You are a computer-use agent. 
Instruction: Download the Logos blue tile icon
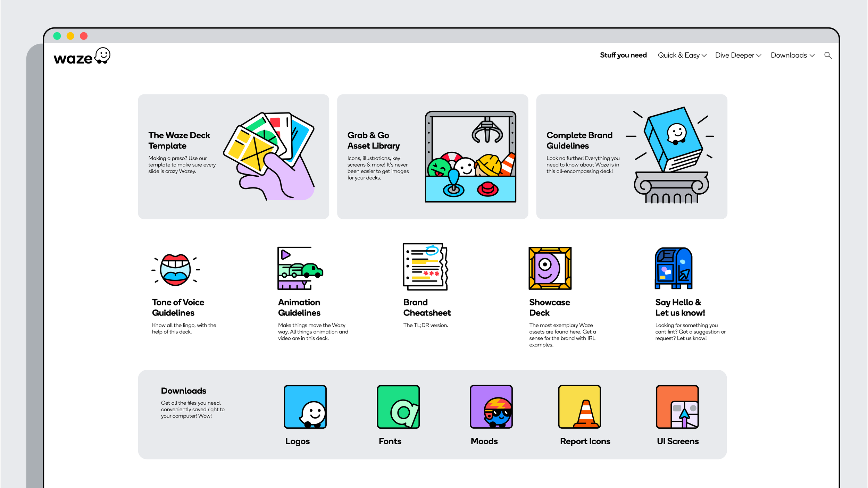coord(305,407)
